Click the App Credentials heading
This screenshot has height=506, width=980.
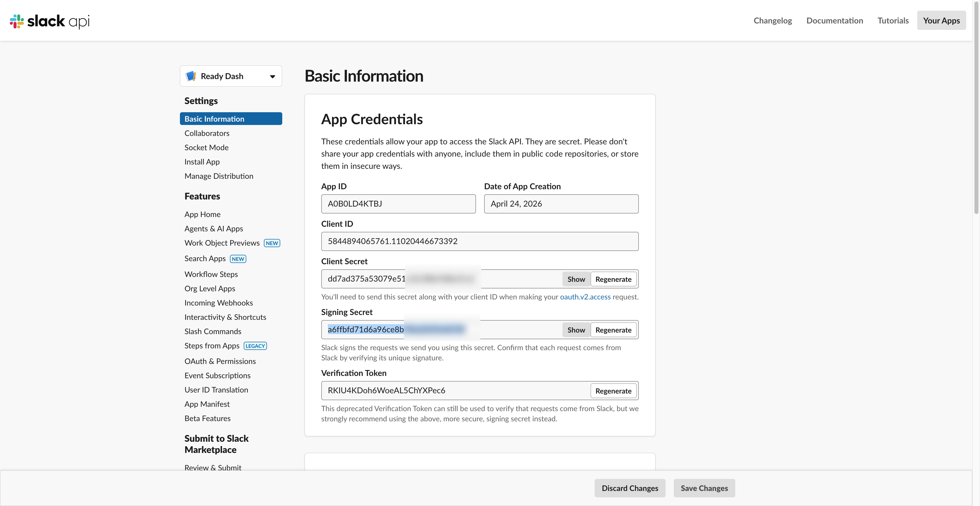click(372, 119)
